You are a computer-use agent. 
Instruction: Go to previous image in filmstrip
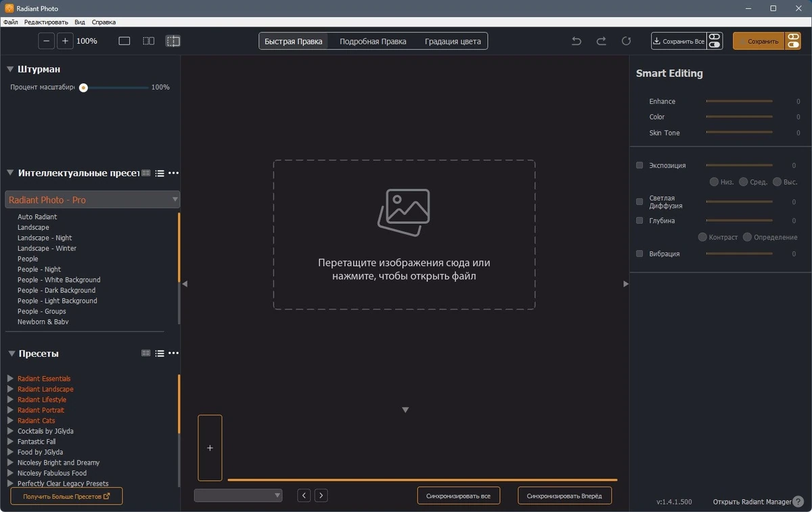coord(304,496)
